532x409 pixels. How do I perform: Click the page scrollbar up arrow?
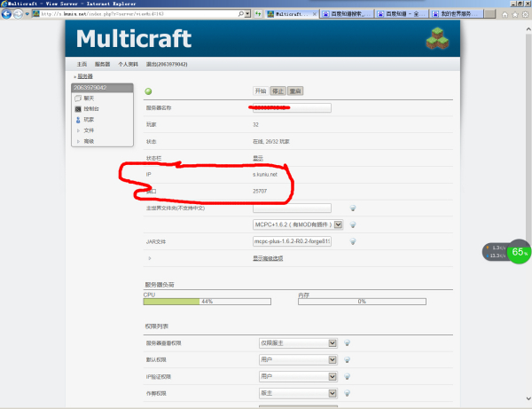pyautogui.click(x=528, y=29)
